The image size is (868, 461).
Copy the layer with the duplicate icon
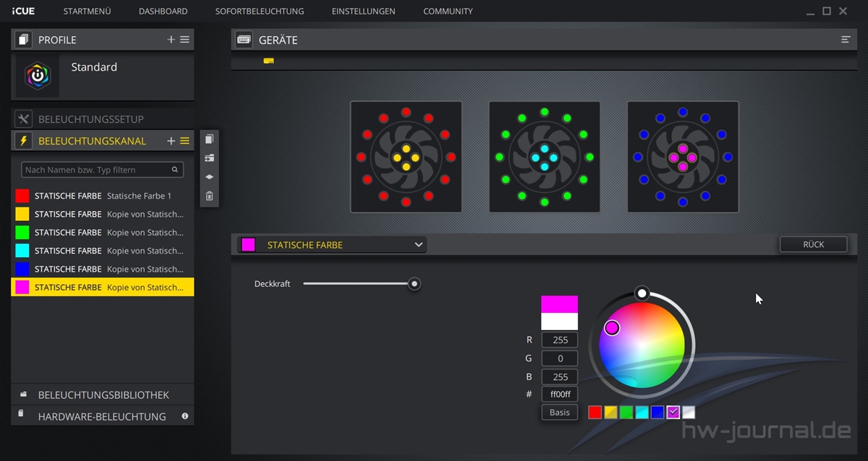[209, 139]
